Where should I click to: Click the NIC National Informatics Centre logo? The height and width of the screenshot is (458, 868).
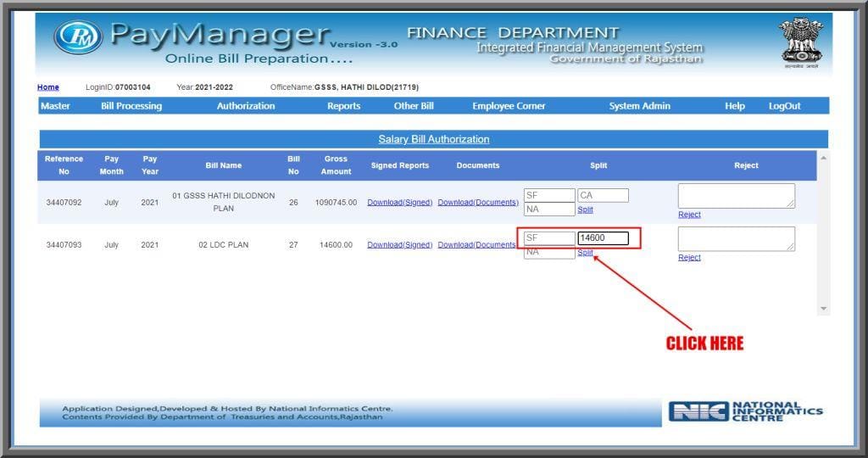[745, 411]
